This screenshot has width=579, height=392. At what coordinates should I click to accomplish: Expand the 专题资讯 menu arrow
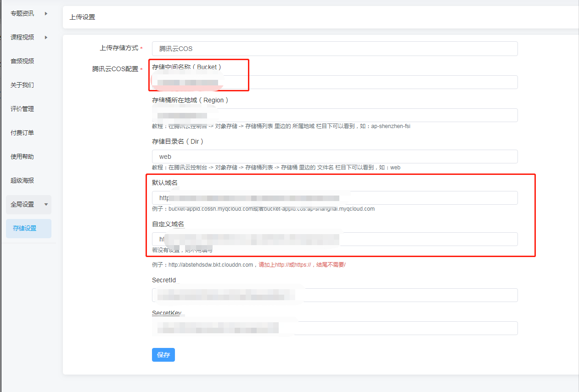[46, 13]
